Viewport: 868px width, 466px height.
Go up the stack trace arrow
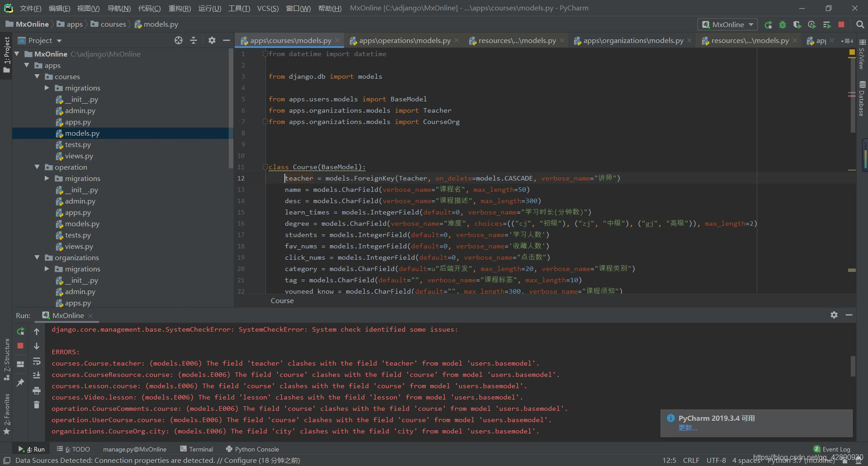point(37,332)
